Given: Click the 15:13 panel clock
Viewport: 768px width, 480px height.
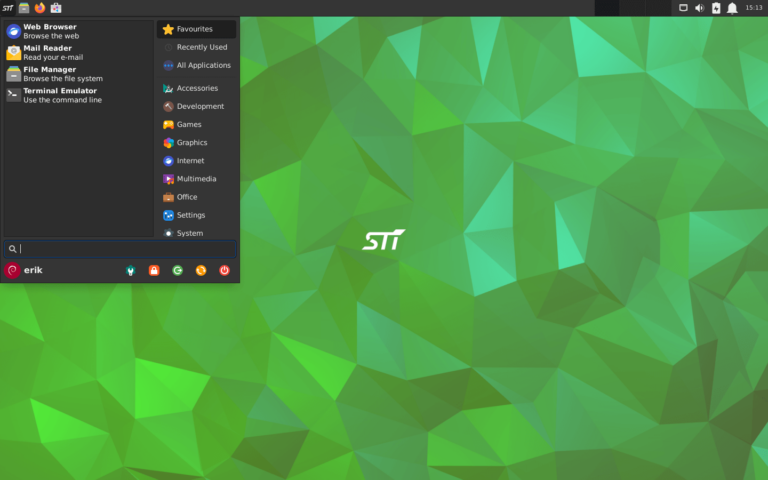Looking at the screenshot, I should tap(754, 8).
